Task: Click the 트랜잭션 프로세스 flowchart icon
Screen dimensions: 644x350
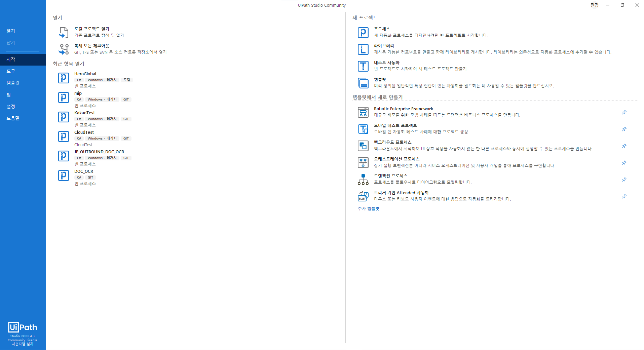Action: coord(363,180)
